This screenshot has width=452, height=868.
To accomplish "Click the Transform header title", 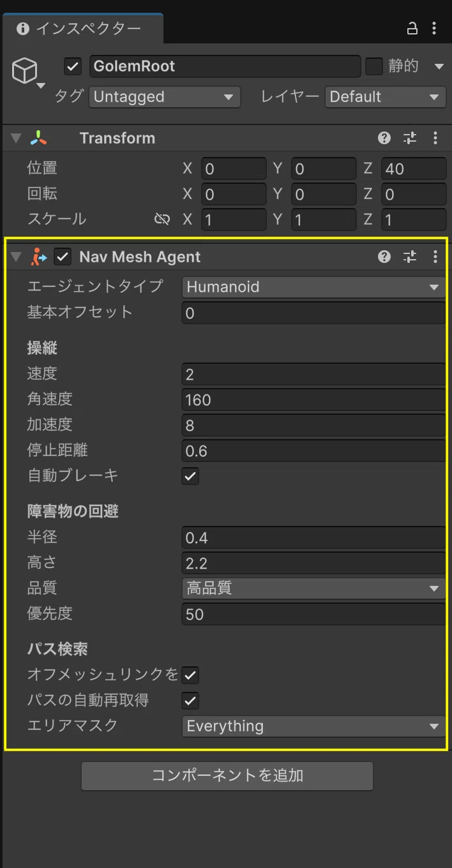I will pos(117,138).
